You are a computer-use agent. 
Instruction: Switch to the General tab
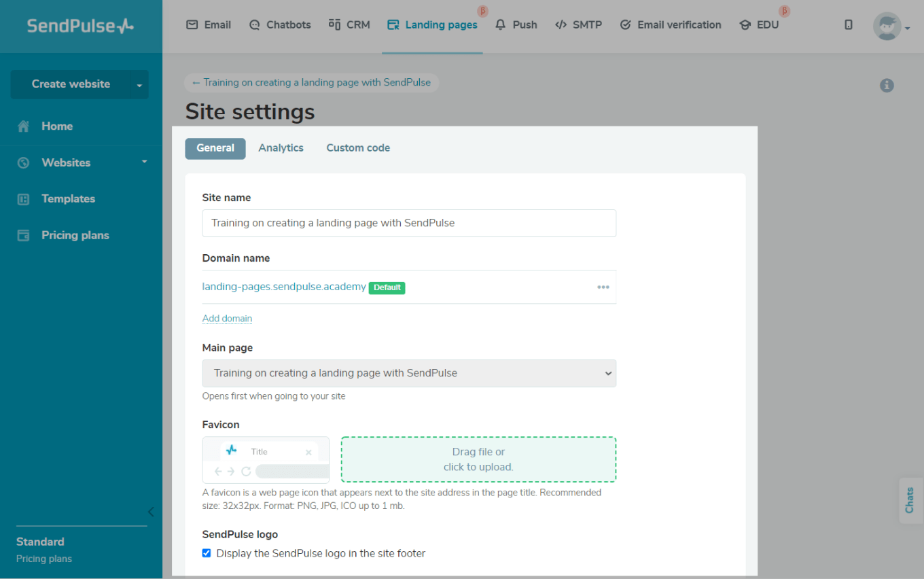pyautogui.click(x=215, y=148)
